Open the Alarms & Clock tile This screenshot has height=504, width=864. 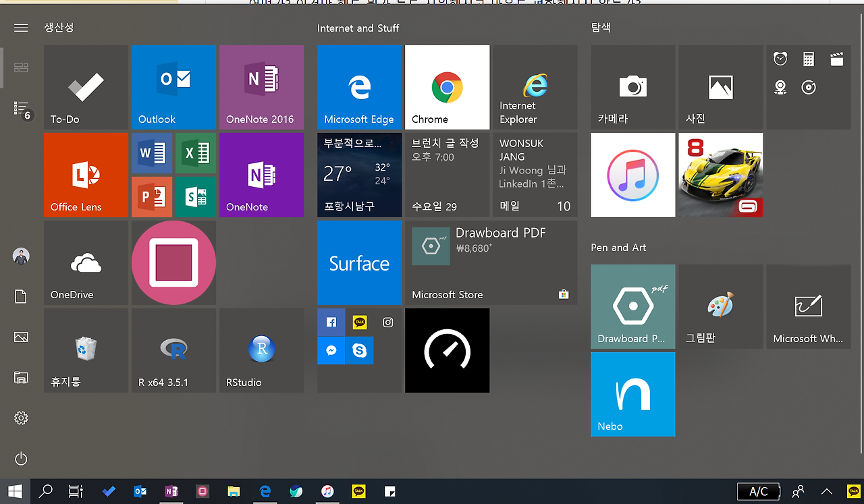(780, 59)
